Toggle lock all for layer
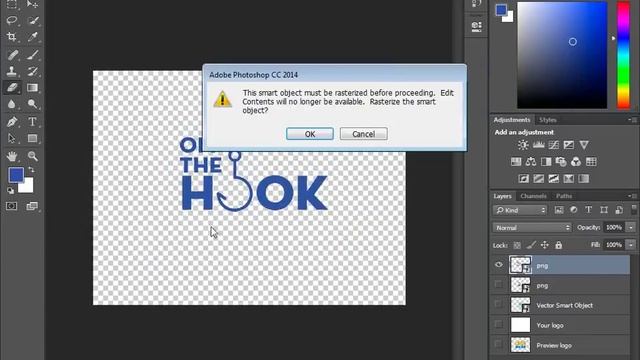Image resolution: width=640 pixels, height=360 pixels. (558, 245)
